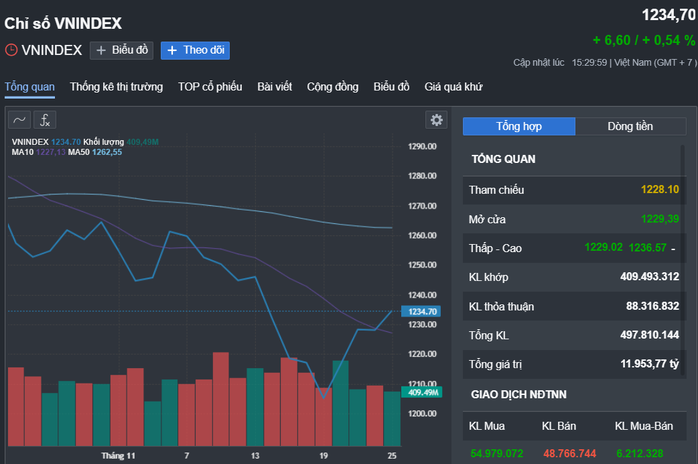Click the 409.49M volume label on axis
698x464 pixels.
click(422, 392)
